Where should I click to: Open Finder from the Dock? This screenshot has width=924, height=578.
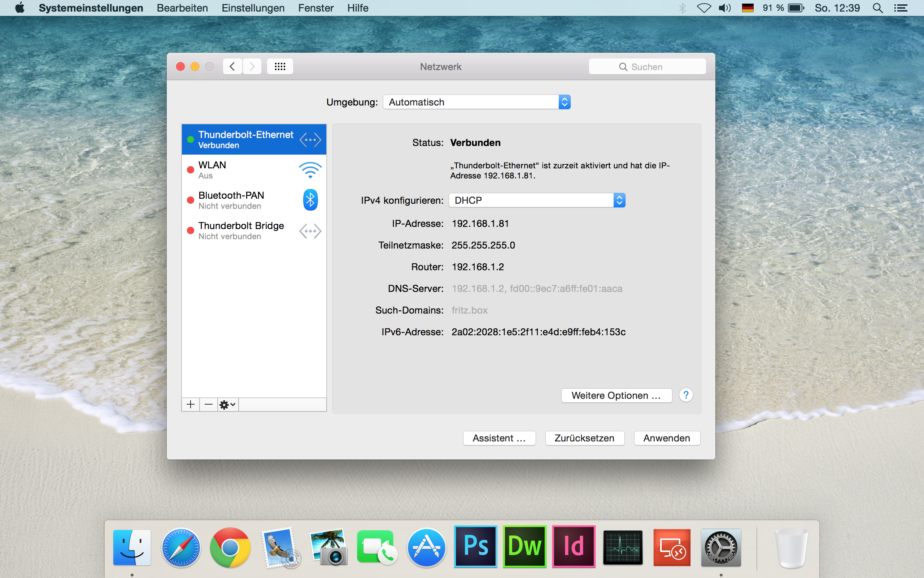[132, 547]
